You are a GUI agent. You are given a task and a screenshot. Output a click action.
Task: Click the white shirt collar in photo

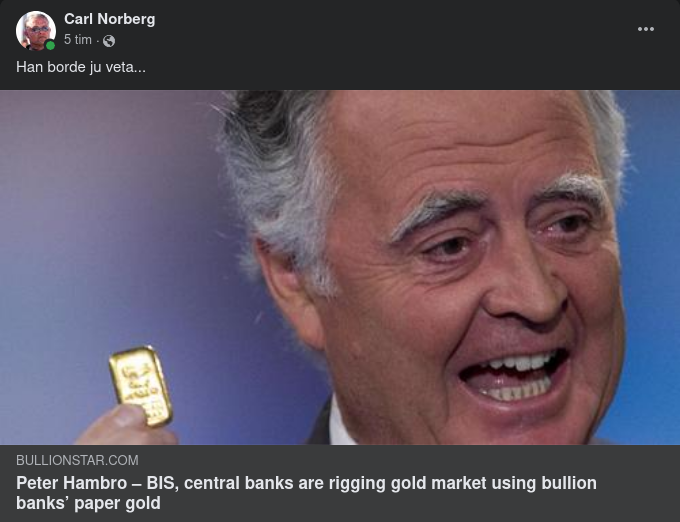[x=340, y=427]
